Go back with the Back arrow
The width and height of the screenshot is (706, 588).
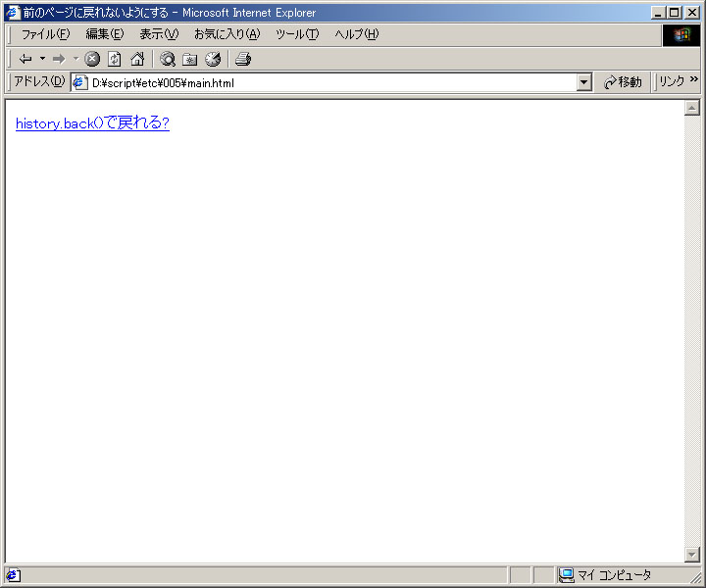tap(25, 59)
